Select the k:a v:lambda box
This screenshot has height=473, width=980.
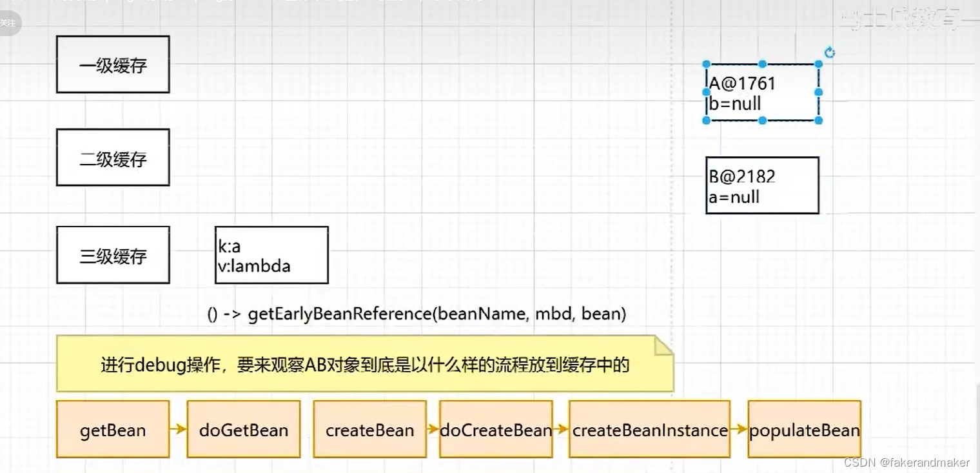tap(271, 255)
